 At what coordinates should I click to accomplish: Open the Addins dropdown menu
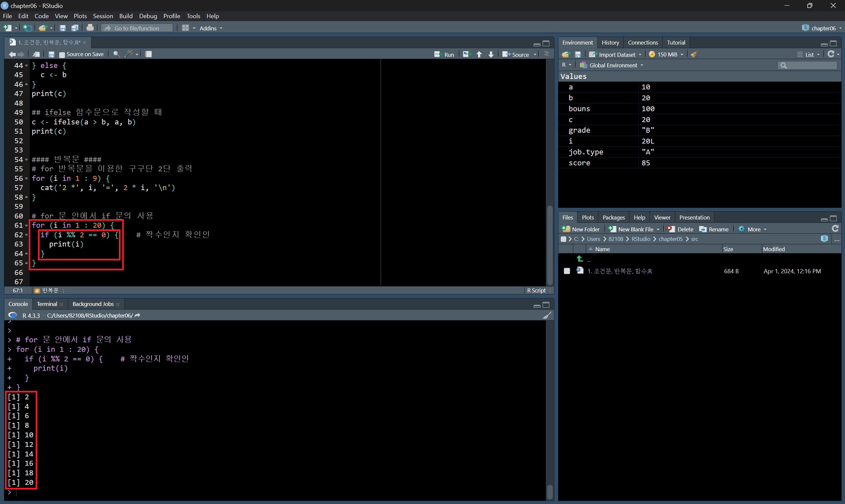click(x=211, y=28)
